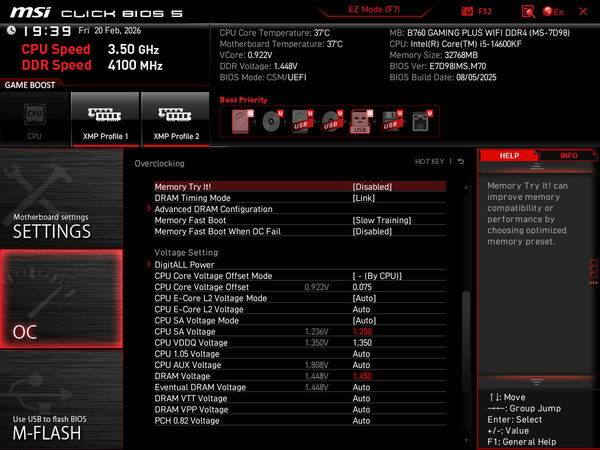Enable XMP Profile 1
The height and width of the screenshot is (450, 600).
point(105,119)
